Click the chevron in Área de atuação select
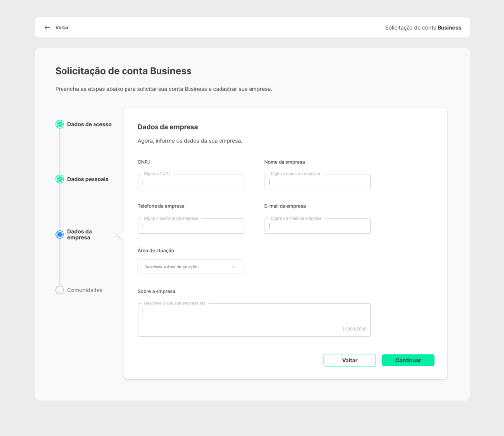 [233, 267]
